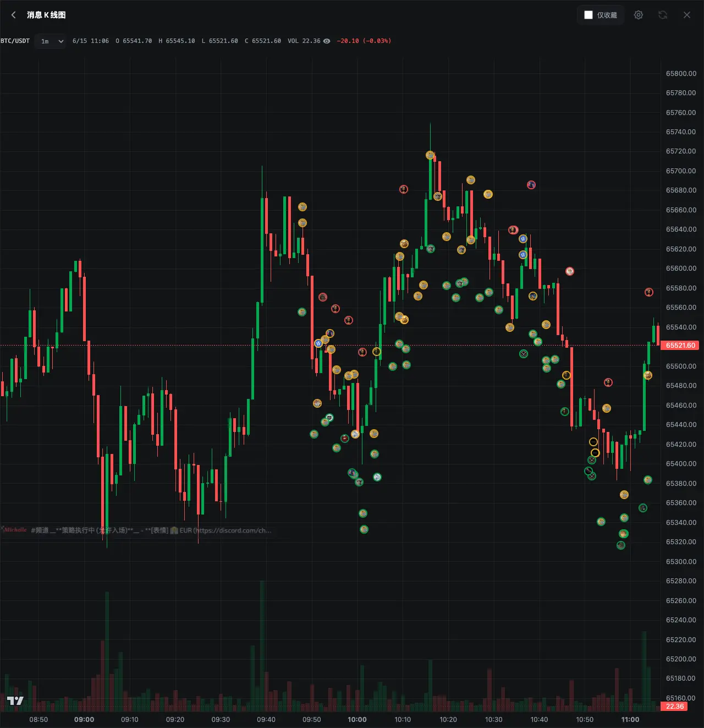Select the 65300.00 price axis label
This screenshot has width=704, height=728.
pos(681,561)
